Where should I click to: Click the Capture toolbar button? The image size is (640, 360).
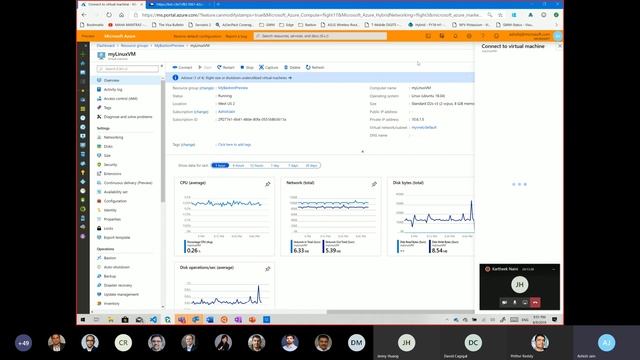tap(269, 67)
